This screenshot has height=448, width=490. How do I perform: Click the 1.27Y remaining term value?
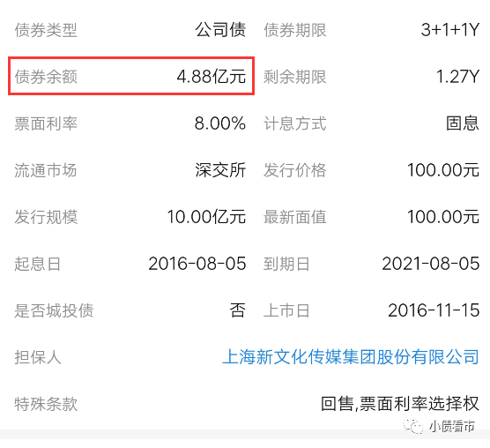click(457, 76)
